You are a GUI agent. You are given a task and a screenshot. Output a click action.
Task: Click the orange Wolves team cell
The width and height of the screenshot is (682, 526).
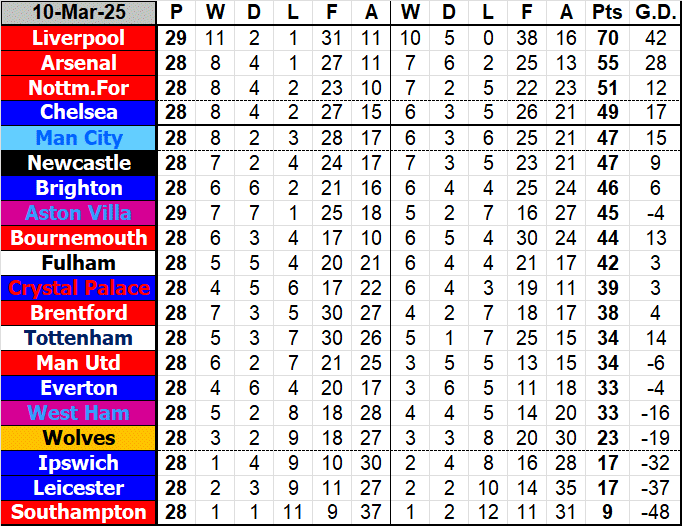point(79,438)
